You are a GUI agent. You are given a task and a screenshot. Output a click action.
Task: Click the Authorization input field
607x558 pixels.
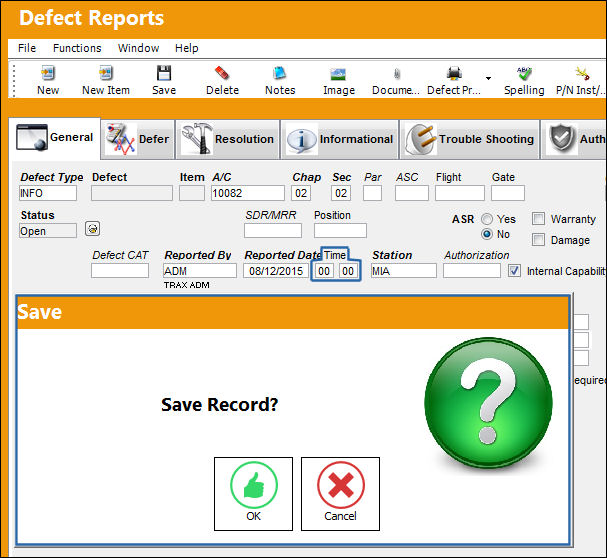[472, 271]
